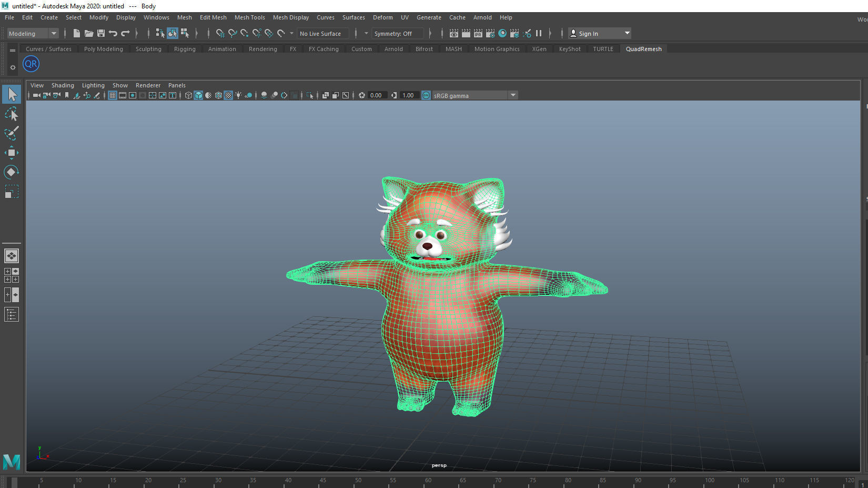Switch to the Rigging shelf tab
This screenshot has width=868, height=488.
click(185, 49)
